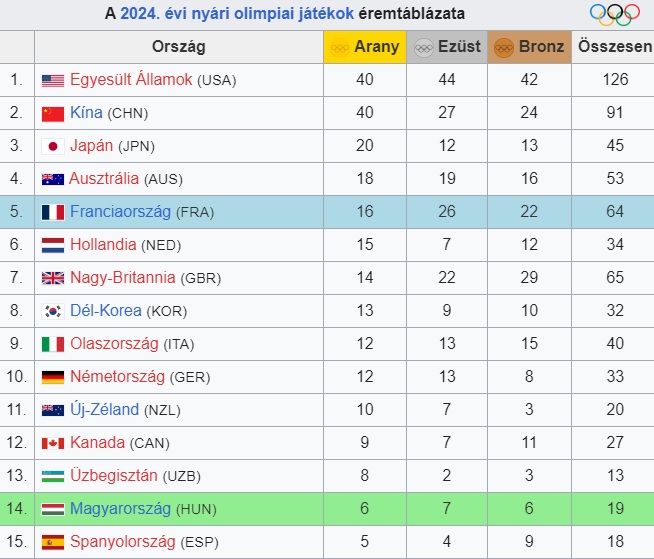The image size is (654, 559).
Task: Click the gold medal icon beside Arany
Action: (340, 47)
